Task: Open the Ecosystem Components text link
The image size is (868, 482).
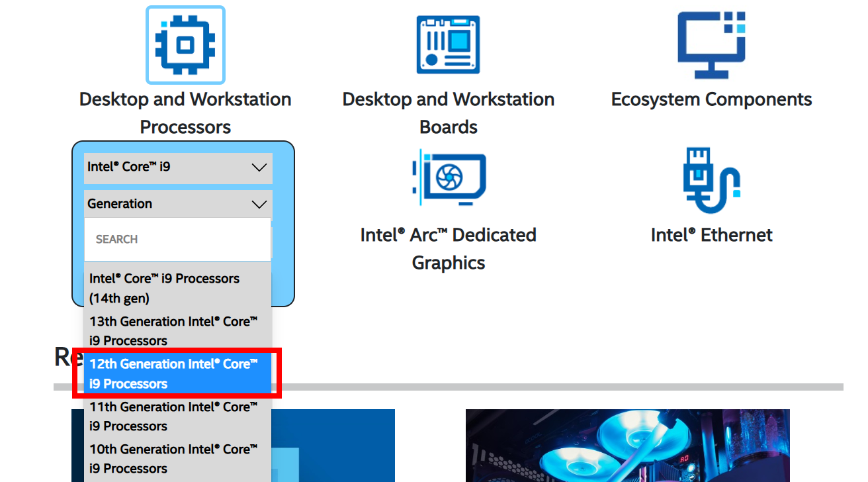Action: [x=712, y=99]
